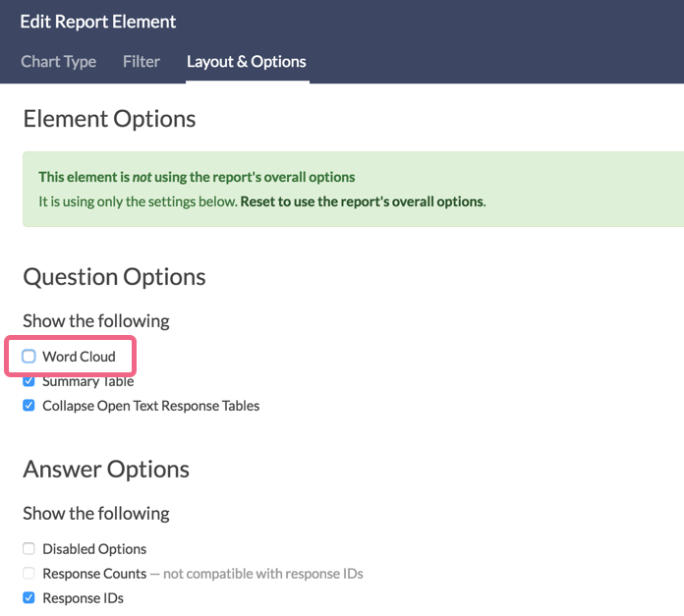Image resolution: width=684 pixels, height=616 pixels.
Task: Uncheck the Summary Table checkbox
Action: [29, 381]
